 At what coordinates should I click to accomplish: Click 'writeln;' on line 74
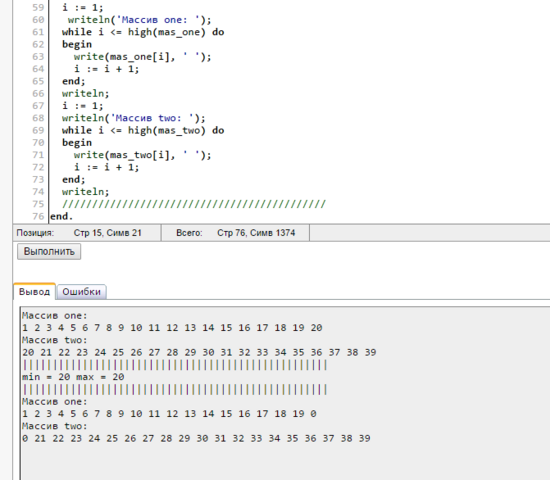point(86,192)
